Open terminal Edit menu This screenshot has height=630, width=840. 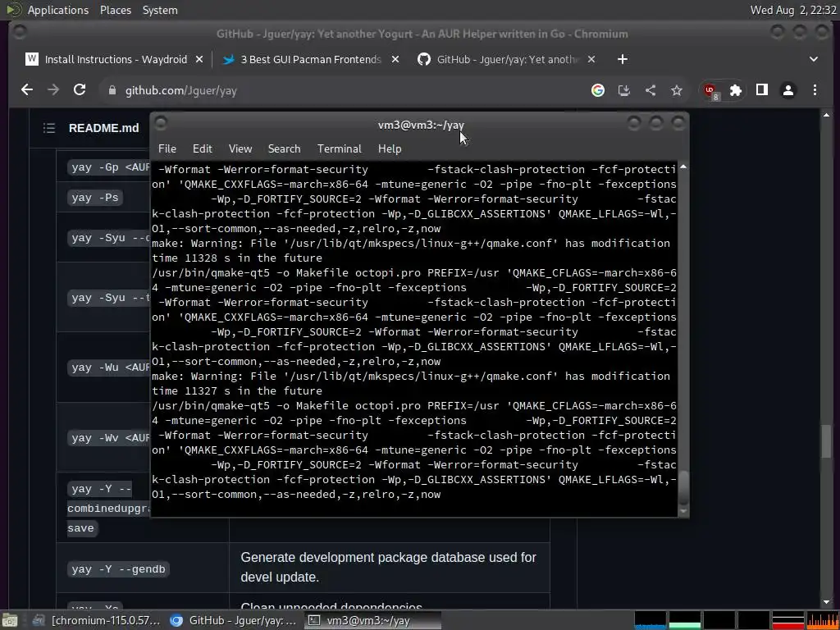203,149
